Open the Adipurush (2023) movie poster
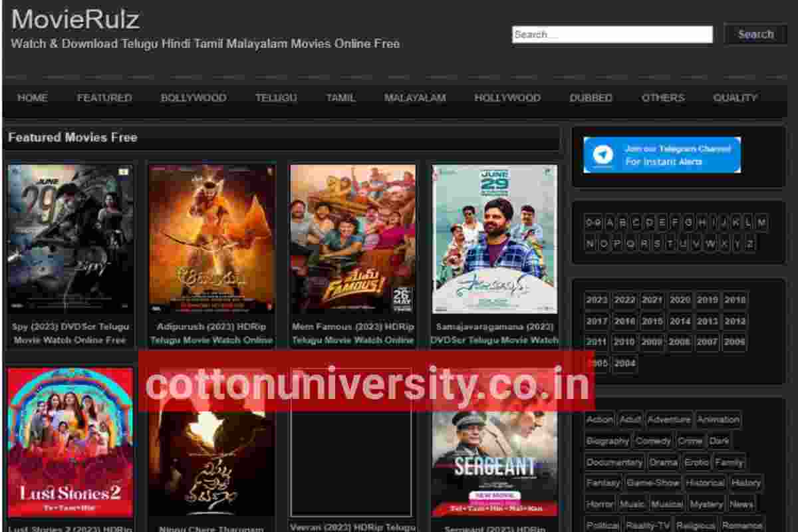Image resolution: width=798 pixels, height=532 pixels. pos(212,239)
